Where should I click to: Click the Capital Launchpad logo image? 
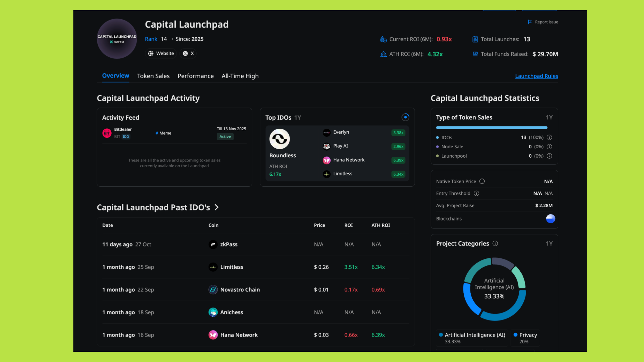tap(117, 39)
